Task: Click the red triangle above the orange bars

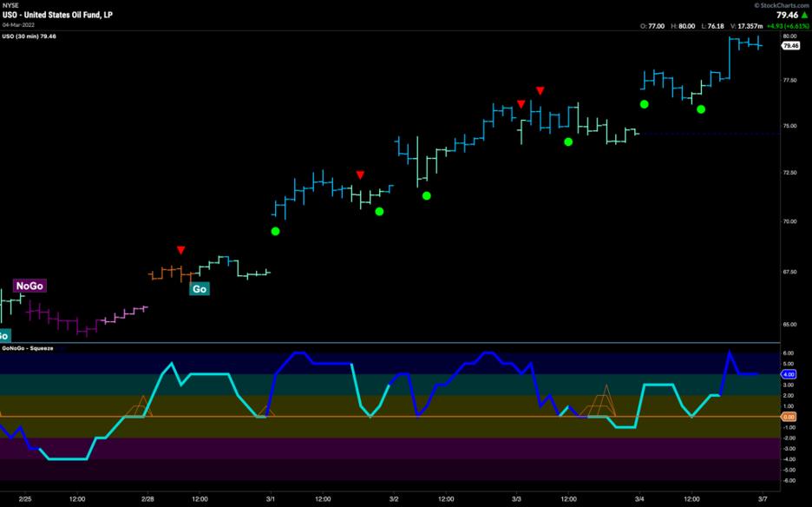Action: 180,250
